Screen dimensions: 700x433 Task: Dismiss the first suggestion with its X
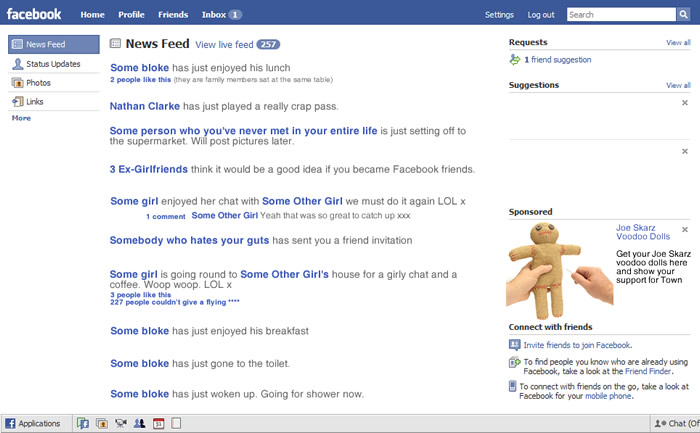coord(685,103)
